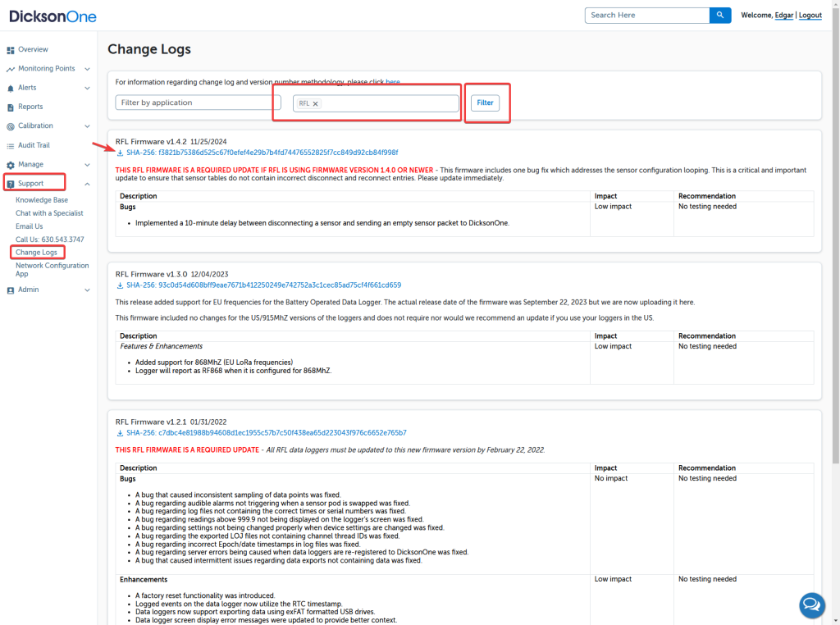
Task: Click the Filter by application field
Action: pos(193,103)
